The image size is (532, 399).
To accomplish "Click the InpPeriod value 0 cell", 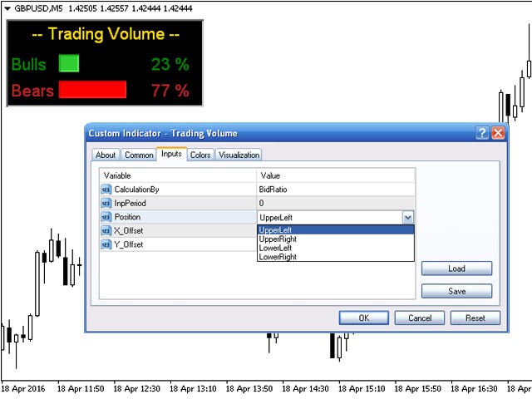I will point(336,203).
